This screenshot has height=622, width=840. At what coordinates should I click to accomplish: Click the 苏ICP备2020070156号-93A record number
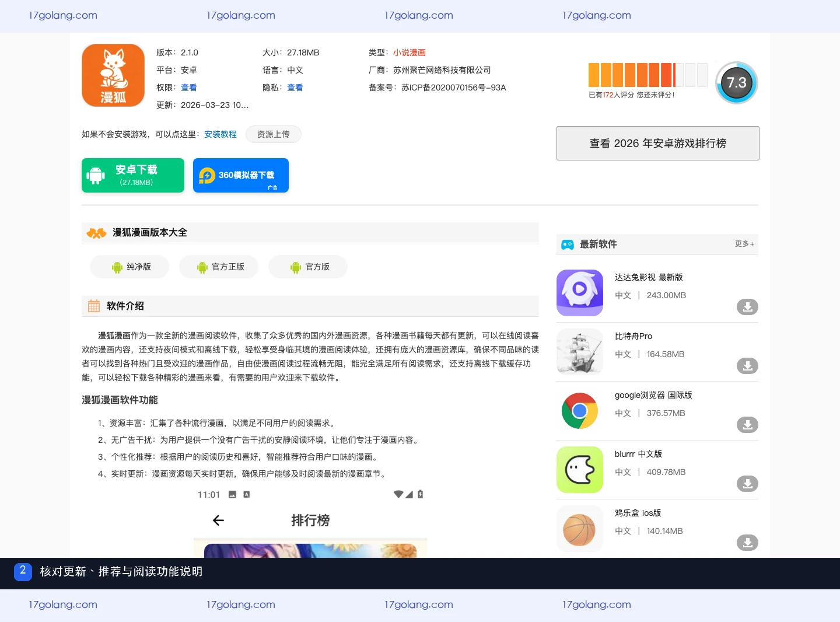click(x=454, y=88)
